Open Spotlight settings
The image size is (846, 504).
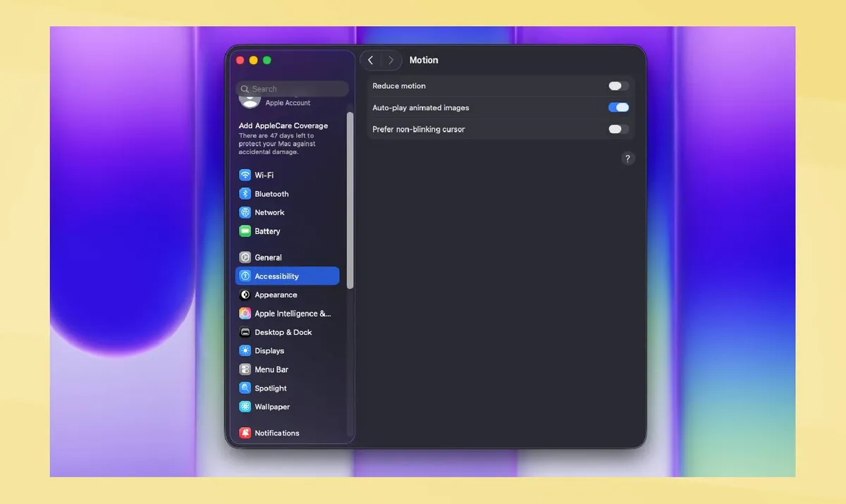coord(288,388)
